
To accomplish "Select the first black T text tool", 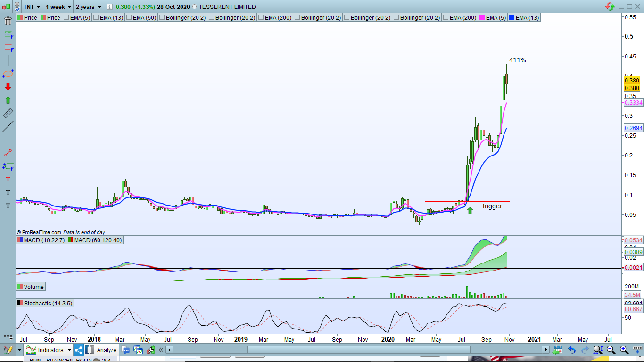I will pos(8,192).
